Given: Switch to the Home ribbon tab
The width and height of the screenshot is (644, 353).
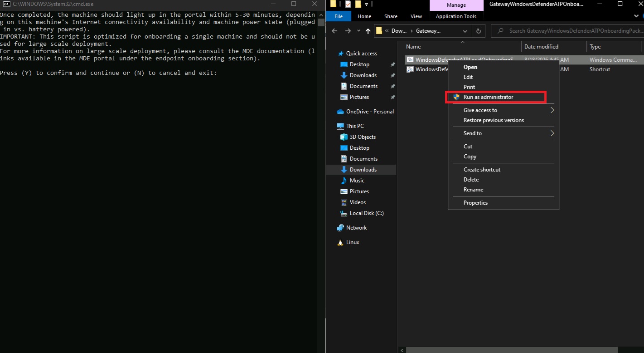Looking at the screenshot, I should click(x=364, y=16).
